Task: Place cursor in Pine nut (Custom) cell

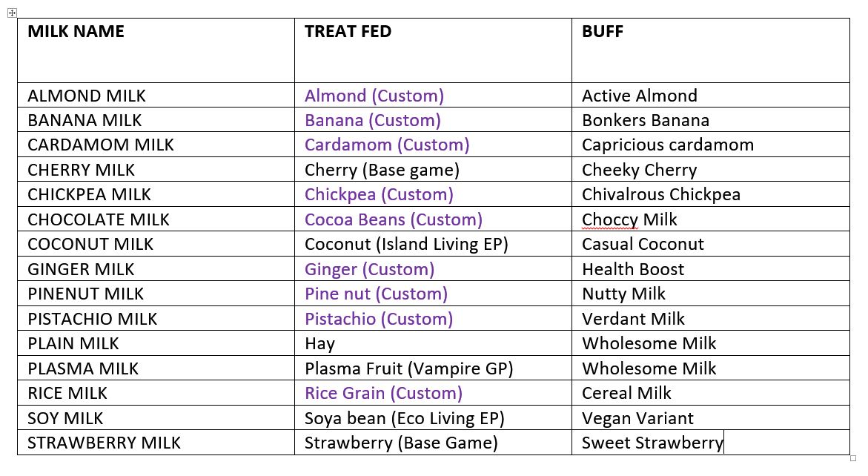Action: pos(376,294)
